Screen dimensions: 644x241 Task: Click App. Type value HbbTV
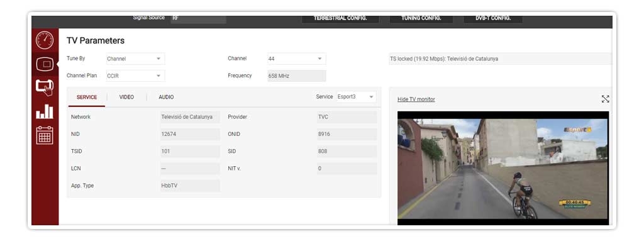190,186
